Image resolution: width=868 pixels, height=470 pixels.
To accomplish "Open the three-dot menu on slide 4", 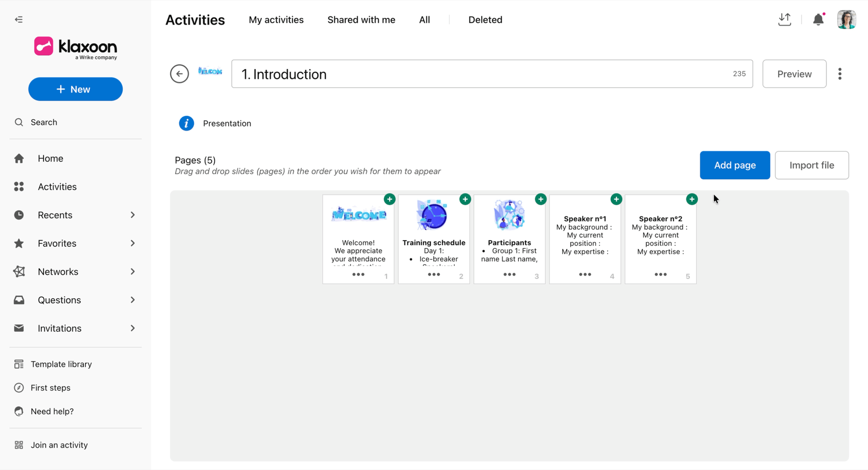I will tap(585, 275).
